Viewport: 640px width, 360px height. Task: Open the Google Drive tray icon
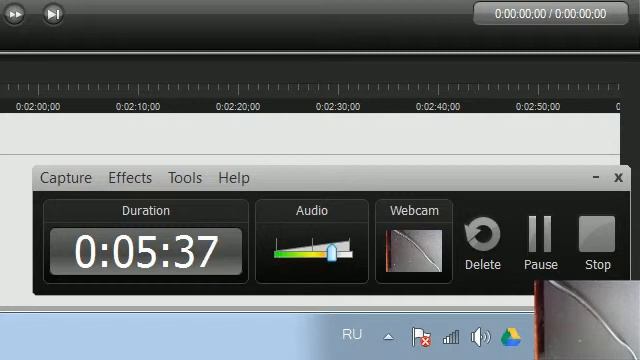coord(511,337)
